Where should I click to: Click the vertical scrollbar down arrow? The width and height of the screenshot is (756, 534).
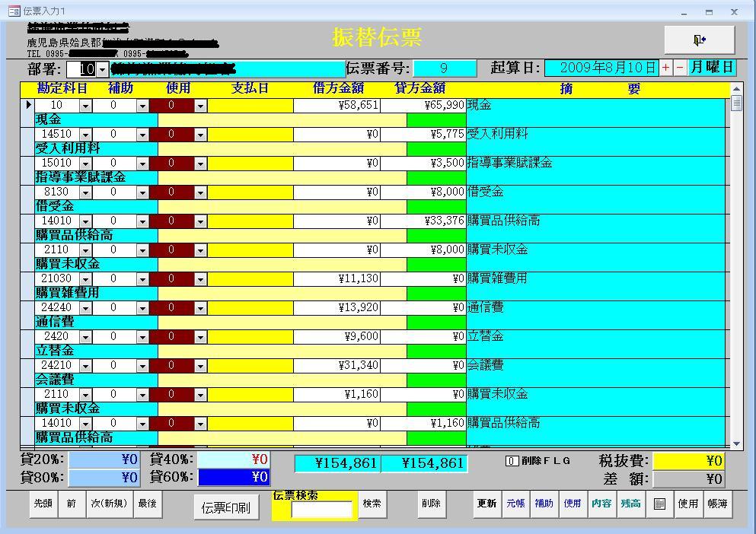pyautogui.click(x=735, y=443)
